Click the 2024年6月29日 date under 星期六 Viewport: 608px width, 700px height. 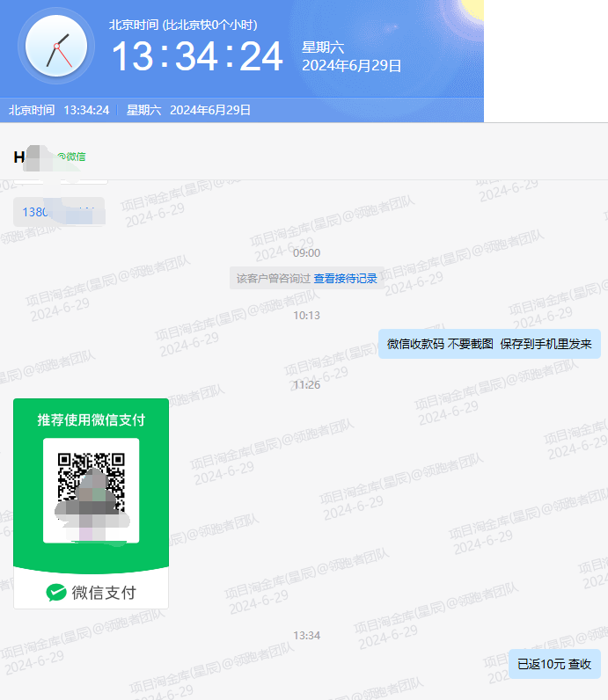(x=351, y=66)
